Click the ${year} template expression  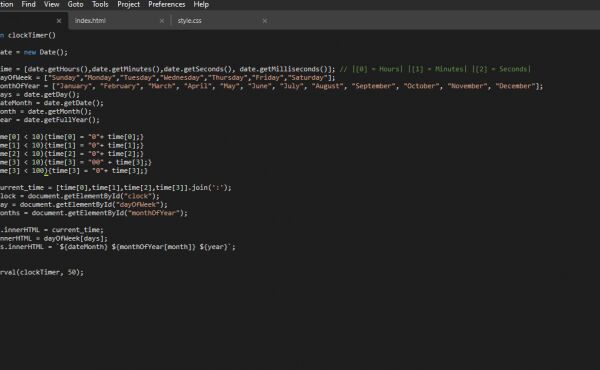click(214, 247)
